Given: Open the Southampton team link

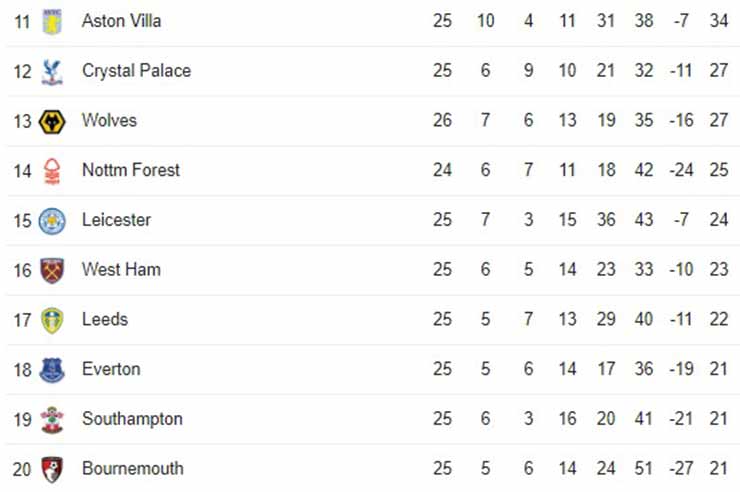Looking at the screenshot, I should coord(132,418).
